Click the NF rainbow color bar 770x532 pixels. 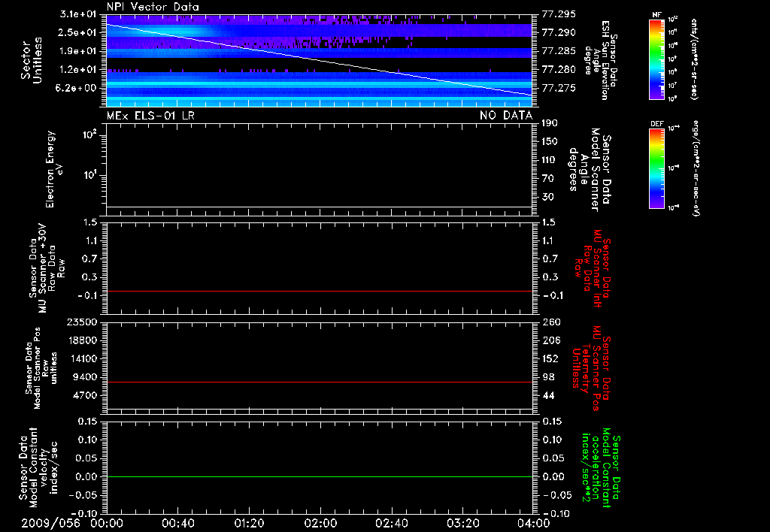pyautogui.click(x=656, y=59)
